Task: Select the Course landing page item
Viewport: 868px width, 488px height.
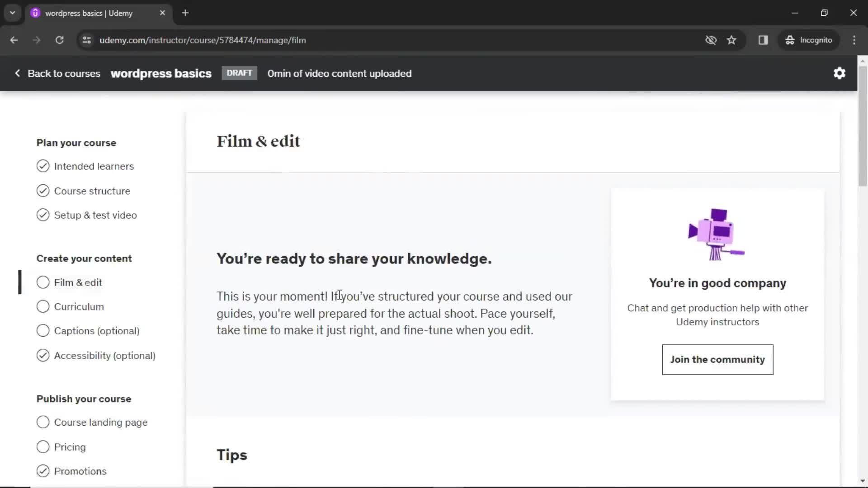Action: click(x=101, y=422)
